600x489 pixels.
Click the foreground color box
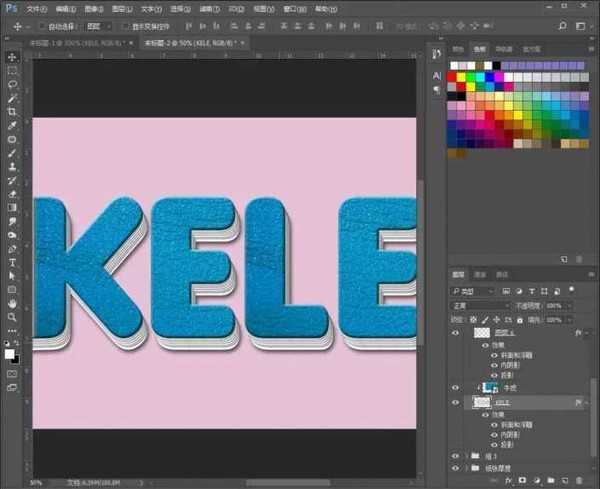point(11,354)
